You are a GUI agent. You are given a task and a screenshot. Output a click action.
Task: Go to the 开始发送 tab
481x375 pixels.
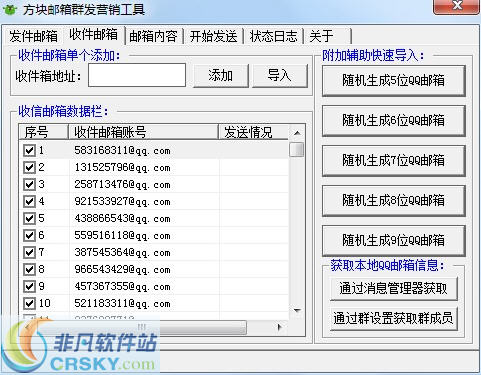[x=213, y=36]
